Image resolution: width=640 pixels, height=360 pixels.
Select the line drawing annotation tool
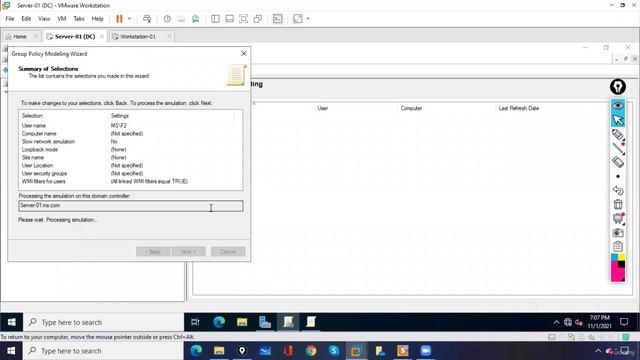(x=618, y=148)
